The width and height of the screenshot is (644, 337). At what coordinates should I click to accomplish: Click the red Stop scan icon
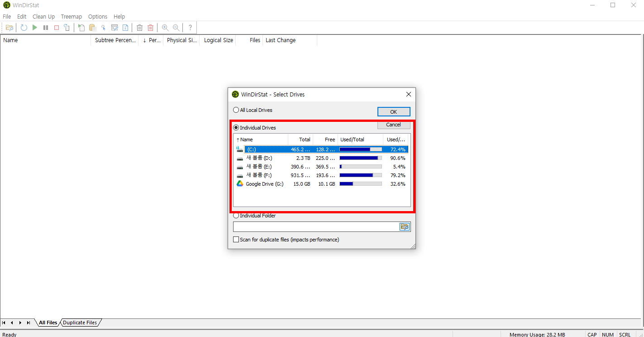[x=57, y=28]
